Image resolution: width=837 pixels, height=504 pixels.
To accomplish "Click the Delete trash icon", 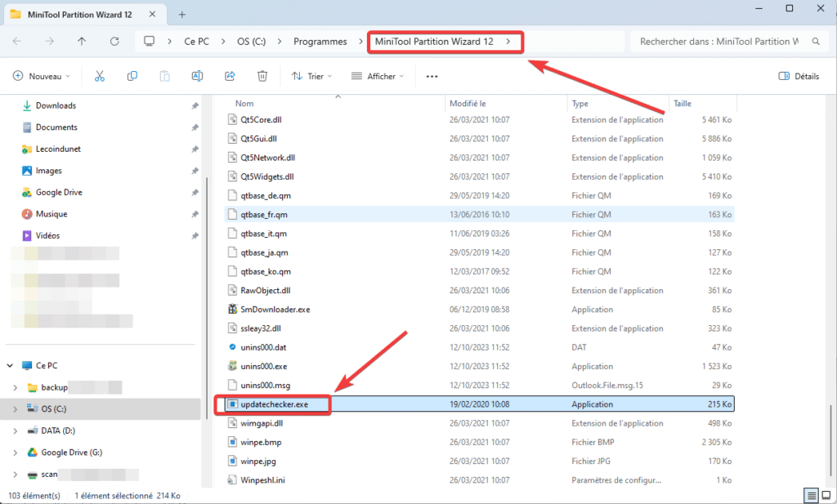I will coord(262,76).
